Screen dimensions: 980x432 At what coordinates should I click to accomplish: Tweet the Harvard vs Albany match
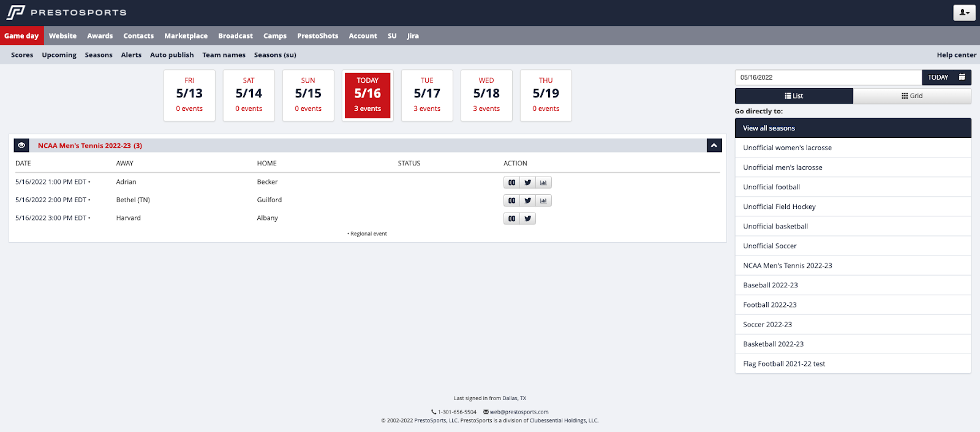coord(527,219)
